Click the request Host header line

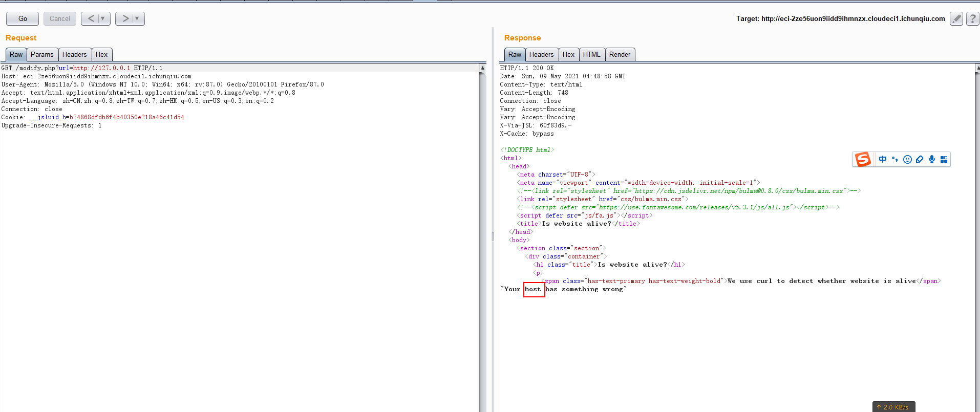(96, 76)
